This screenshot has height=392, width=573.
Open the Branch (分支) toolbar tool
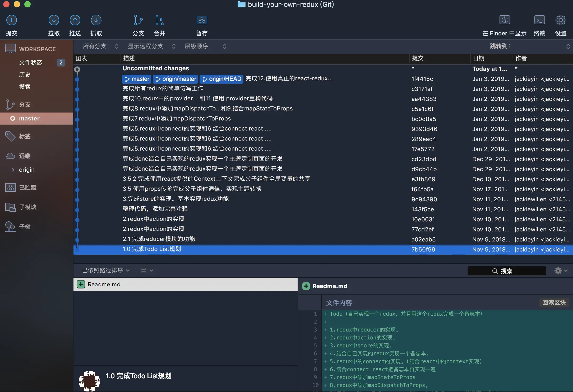coord(138,20)
